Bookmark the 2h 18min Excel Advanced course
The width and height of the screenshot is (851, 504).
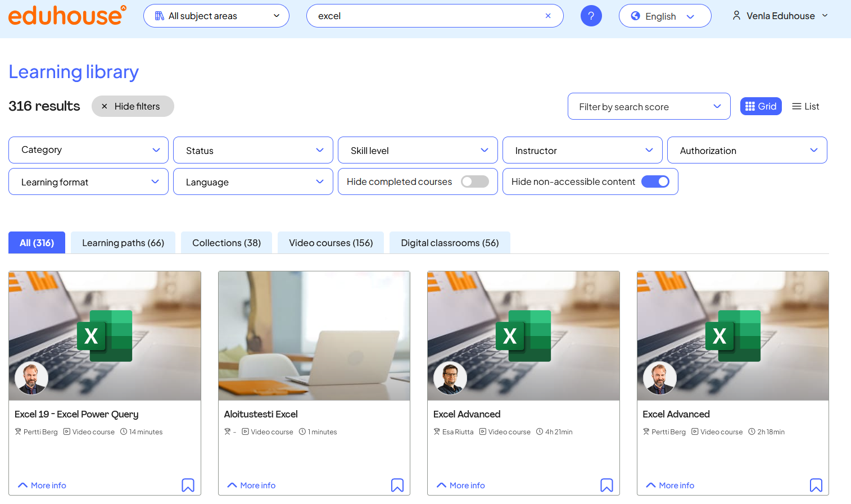pos(816,485)
